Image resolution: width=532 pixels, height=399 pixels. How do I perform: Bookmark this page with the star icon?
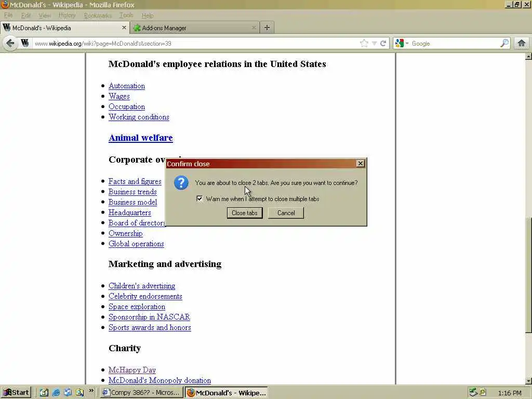[364, 44]
